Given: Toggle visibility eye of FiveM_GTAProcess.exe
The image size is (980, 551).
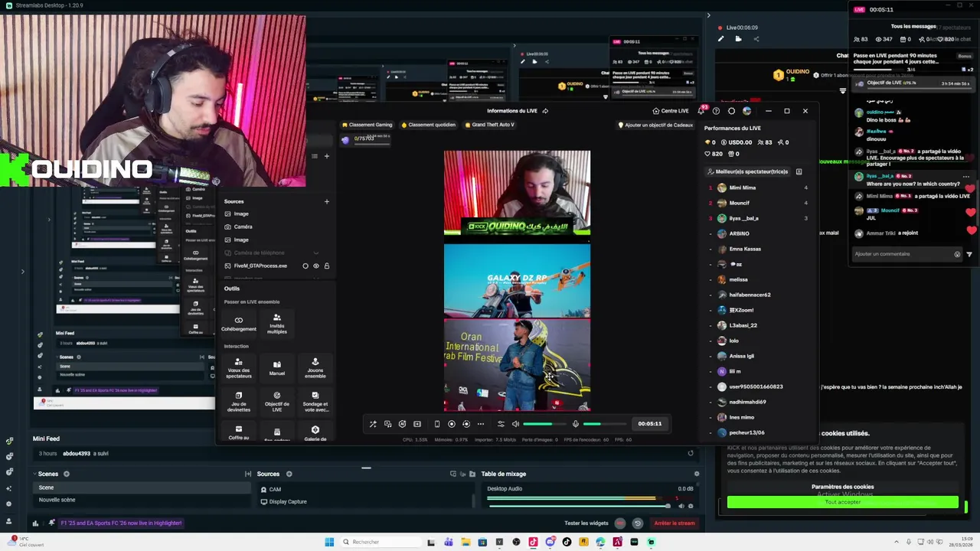Looking at the screenshot, I should [316, 266].
